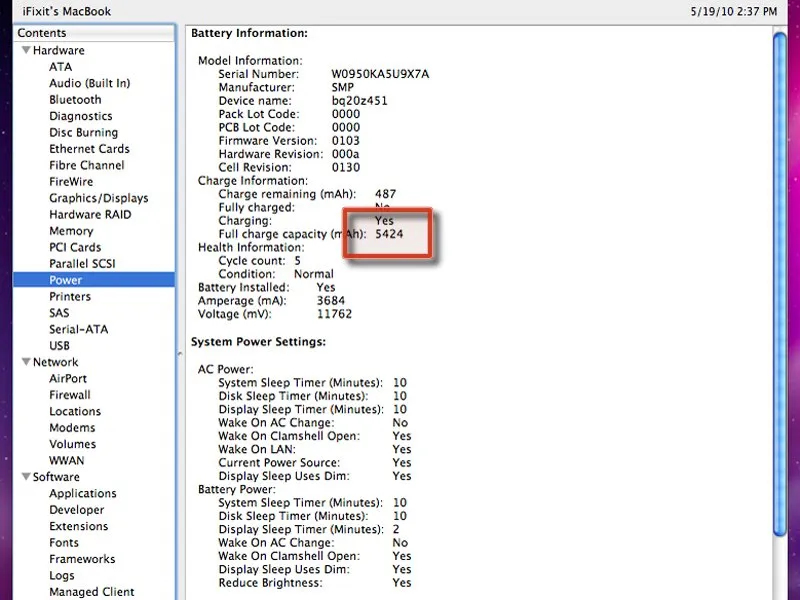Select Firewall under Network
This screenshot has width=800, height=600.
click(x=70, y=395)
